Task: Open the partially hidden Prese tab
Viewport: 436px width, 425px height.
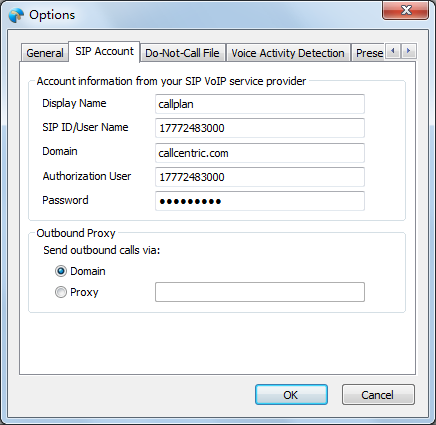Action: click(x=369, y=53)
